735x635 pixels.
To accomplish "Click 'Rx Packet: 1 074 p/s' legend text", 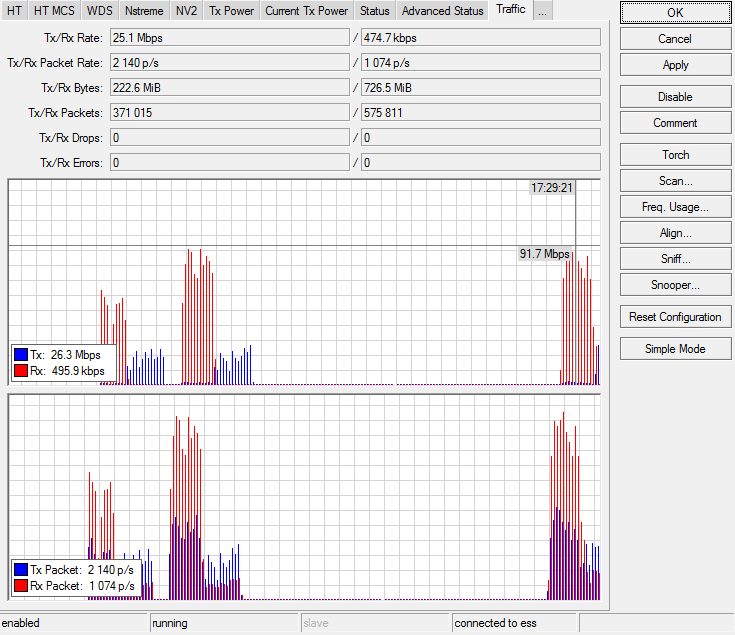I will click(82, 586).
